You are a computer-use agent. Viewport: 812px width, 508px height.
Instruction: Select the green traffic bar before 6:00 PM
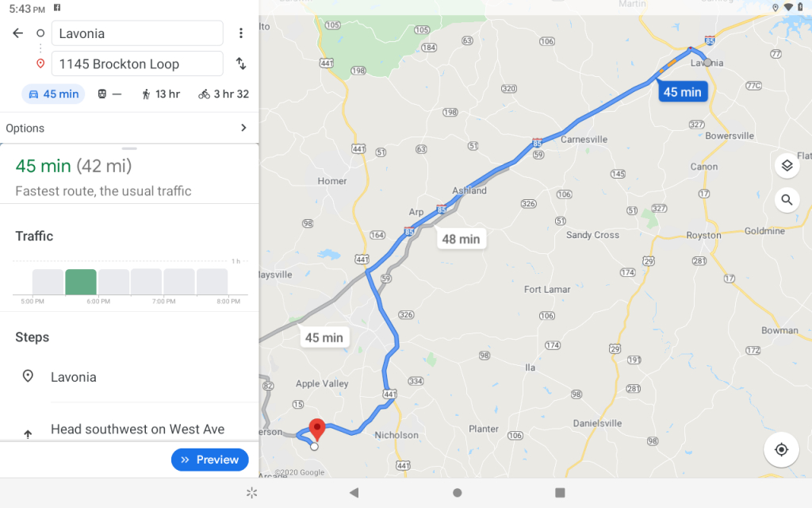pos(81,282)
